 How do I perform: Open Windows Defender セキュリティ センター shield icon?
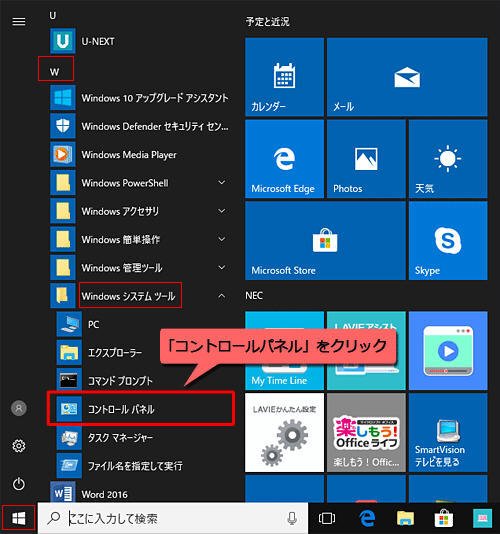[63, 126]
